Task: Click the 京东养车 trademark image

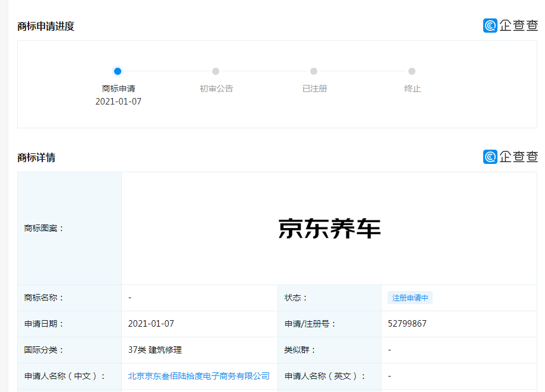Action: point(329,229)
